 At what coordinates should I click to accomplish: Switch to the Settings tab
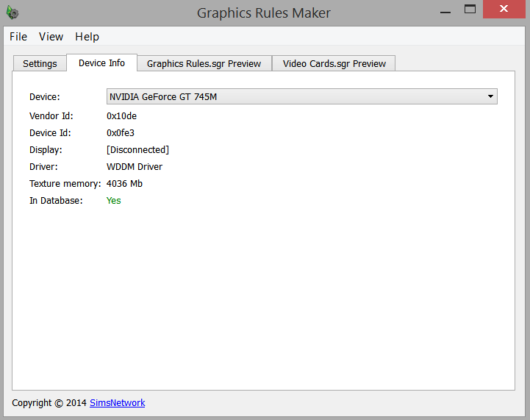click(x=40, y=64)
